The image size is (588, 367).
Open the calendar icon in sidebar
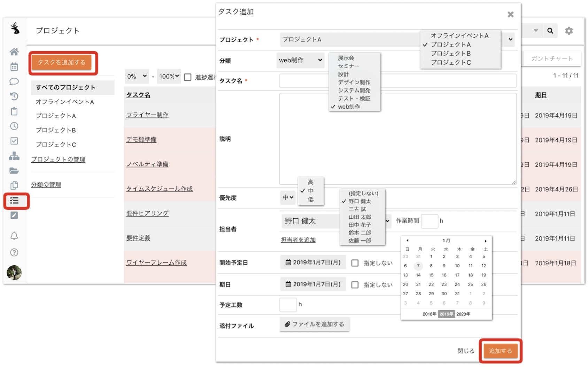click(14, 67)
